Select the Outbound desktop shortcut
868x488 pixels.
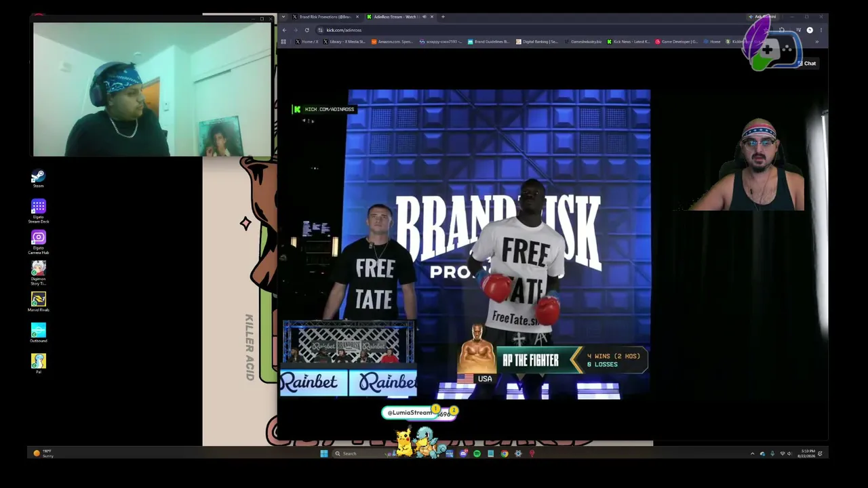click(38, 332)
